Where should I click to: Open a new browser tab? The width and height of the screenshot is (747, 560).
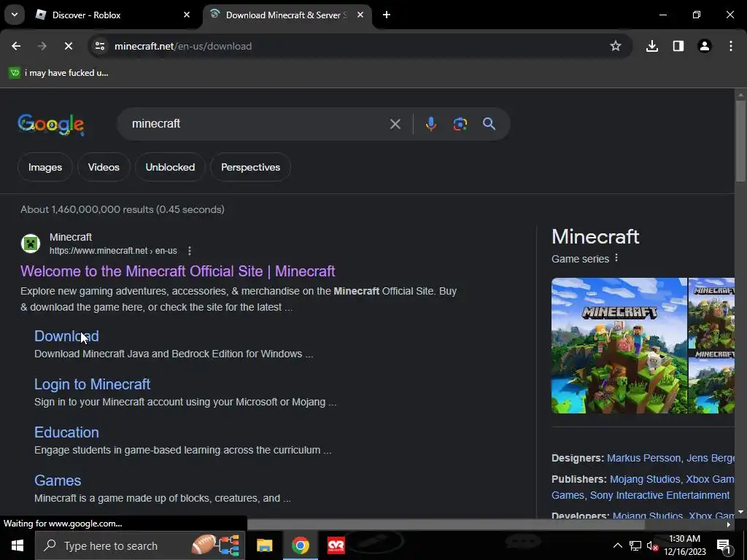coord(387,15)
